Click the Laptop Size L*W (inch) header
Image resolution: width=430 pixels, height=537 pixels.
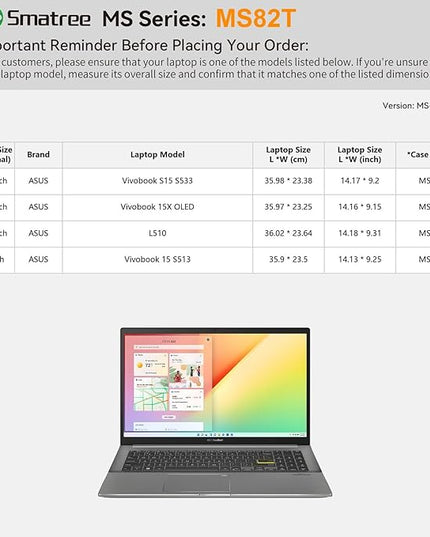tap(360, 154)
